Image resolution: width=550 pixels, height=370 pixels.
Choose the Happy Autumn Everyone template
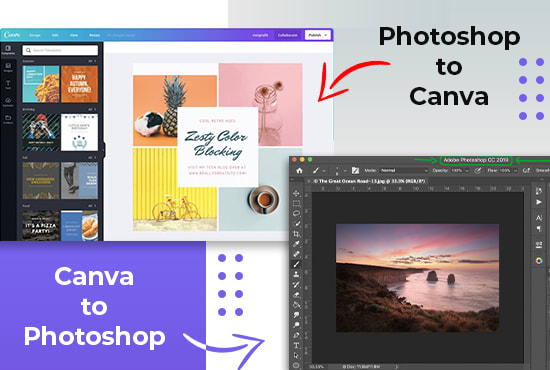tap(79, 84)
